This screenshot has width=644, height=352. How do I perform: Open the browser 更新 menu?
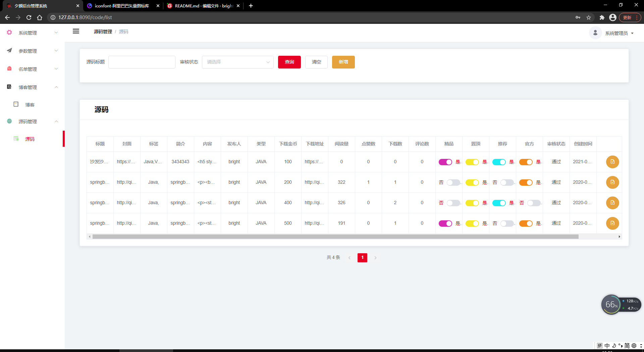[x=630, y=17]
